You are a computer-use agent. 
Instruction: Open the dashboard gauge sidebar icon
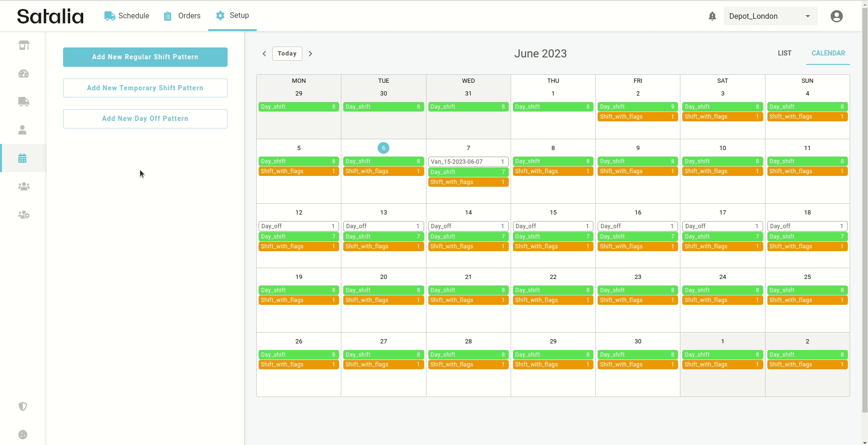pyautogui.click(x=24, y=74)
